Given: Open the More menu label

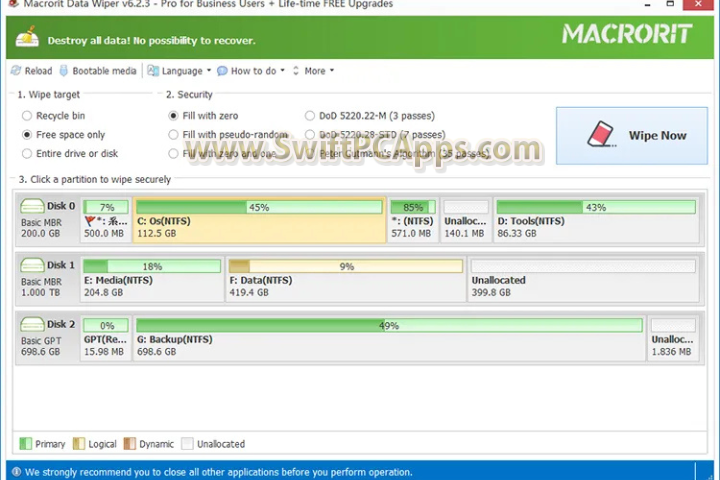Looking at the screenshot, I should [315, 71].
